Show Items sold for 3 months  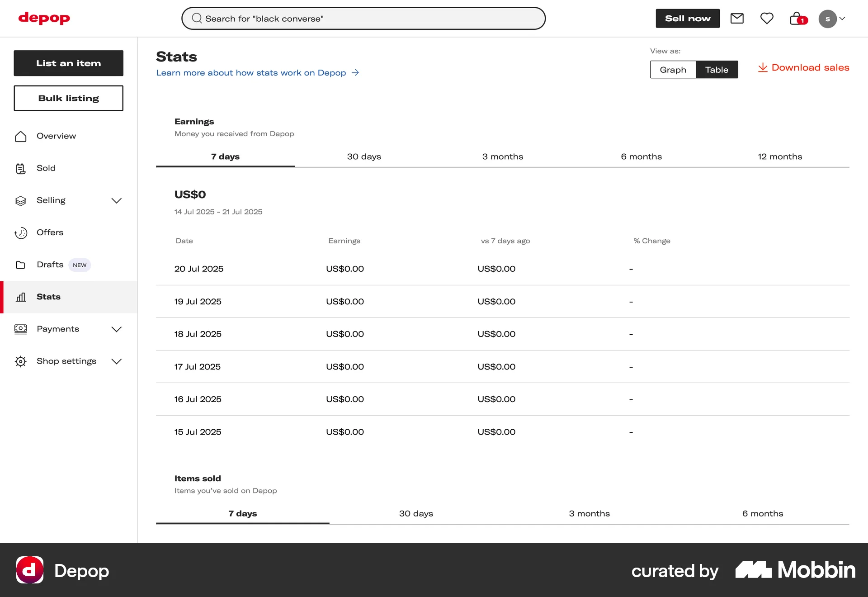589,514
